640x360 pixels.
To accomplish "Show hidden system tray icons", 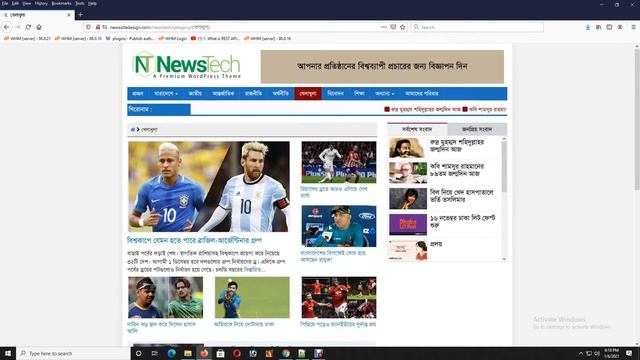I will tap(581, 353).
